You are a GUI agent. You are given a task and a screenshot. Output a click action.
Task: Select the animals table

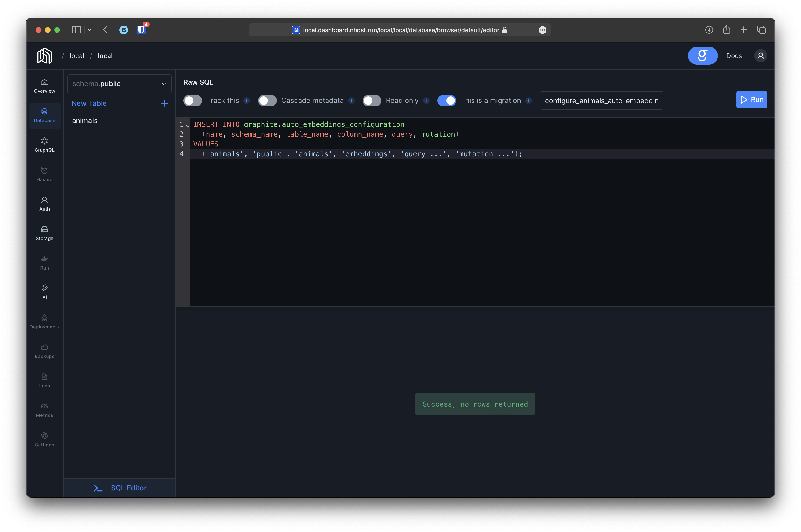tap(85, 121)
